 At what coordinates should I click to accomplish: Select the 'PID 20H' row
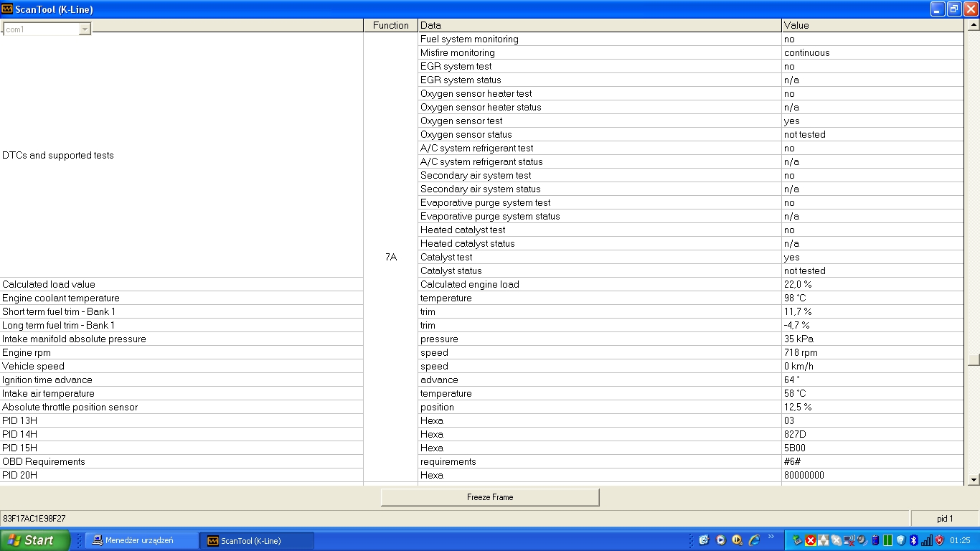(182, 475)
